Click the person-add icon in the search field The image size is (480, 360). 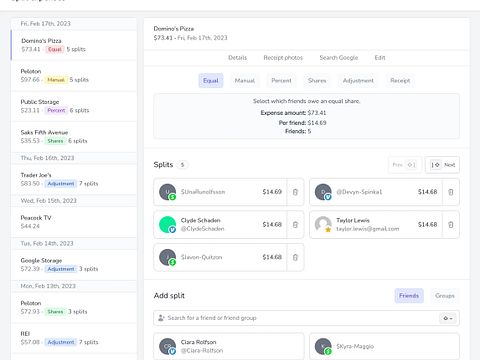161,318
